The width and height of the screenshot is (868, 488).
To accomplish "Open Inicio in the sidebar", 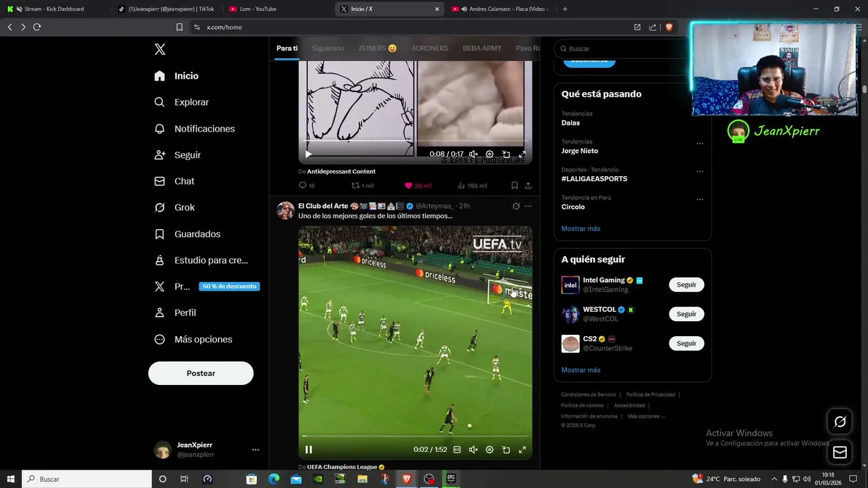I will click(176, 76).
